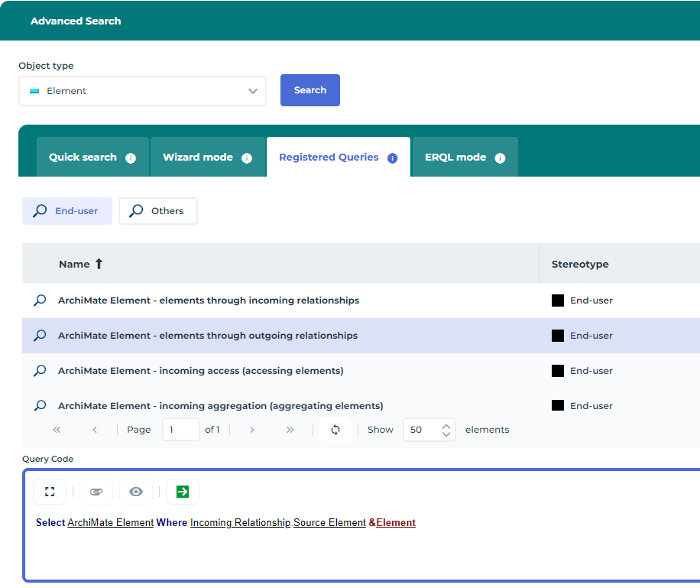Switch to the Others filter toggle
The image size is (700, 588).
coord(157,211)
